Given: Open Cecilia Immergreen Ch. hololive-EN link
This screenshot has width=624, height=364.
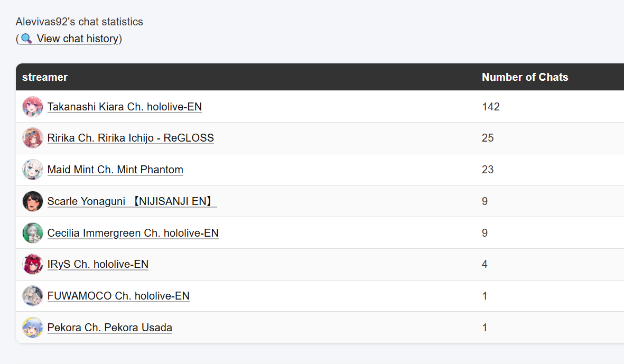Looking at the screenshot, I should point(133,233).
